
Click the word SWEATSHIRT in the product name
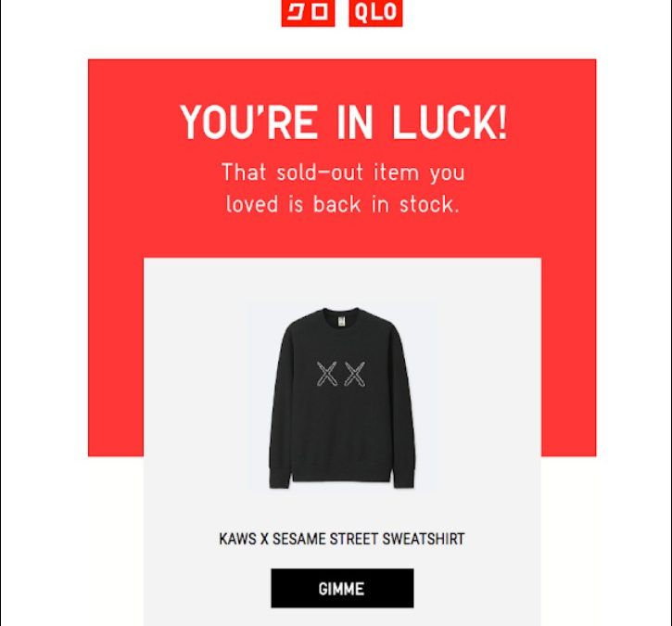click(x=423, y=539)
